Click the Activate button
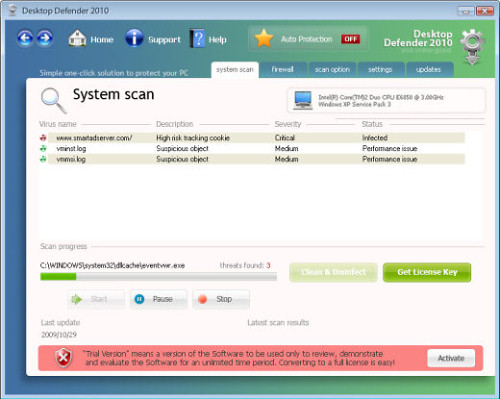Image resolution: width=500 pixels, height=399 pixels. (451, 358)
